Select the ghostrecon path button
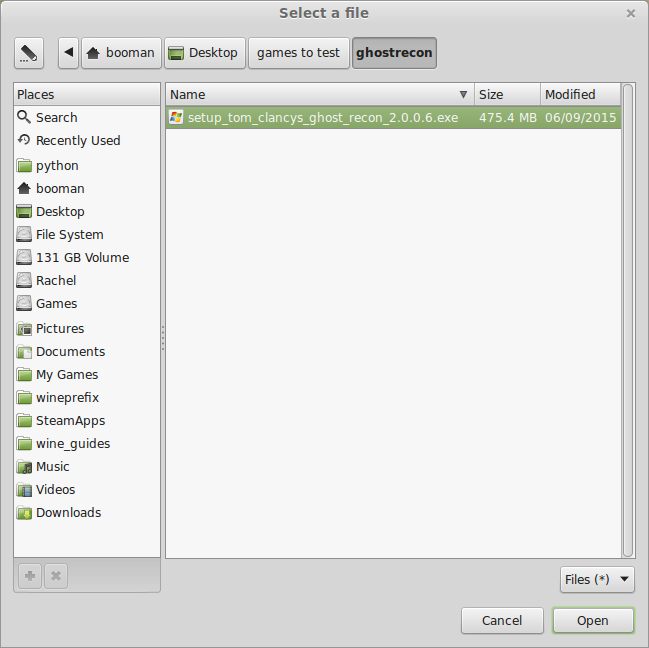The width and height of the screenshot is (649, 648). tap(394, 53)
